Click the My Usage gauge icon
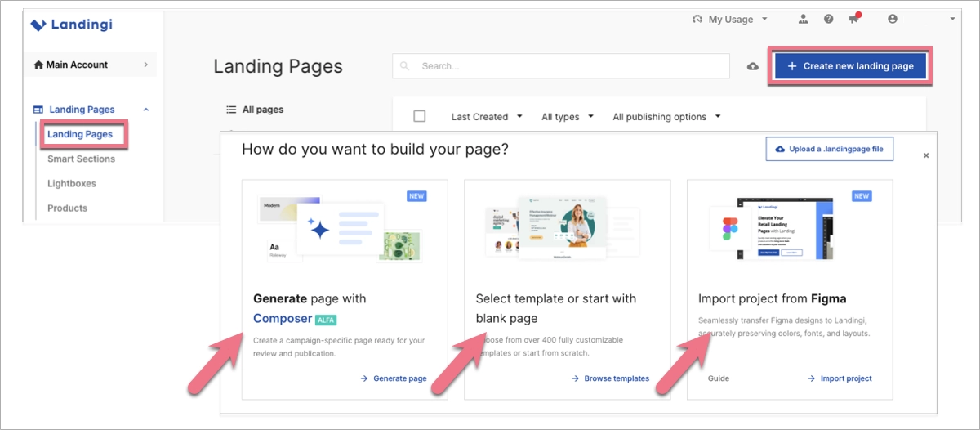The width and height of the screenshot is (980, 430). [x=697, y=19]
